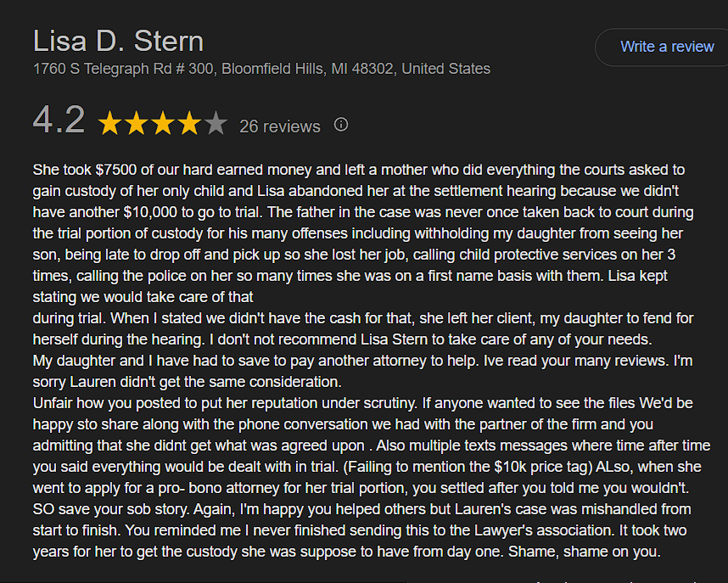Click the Lisa D. Stern heading

point(118,41)
